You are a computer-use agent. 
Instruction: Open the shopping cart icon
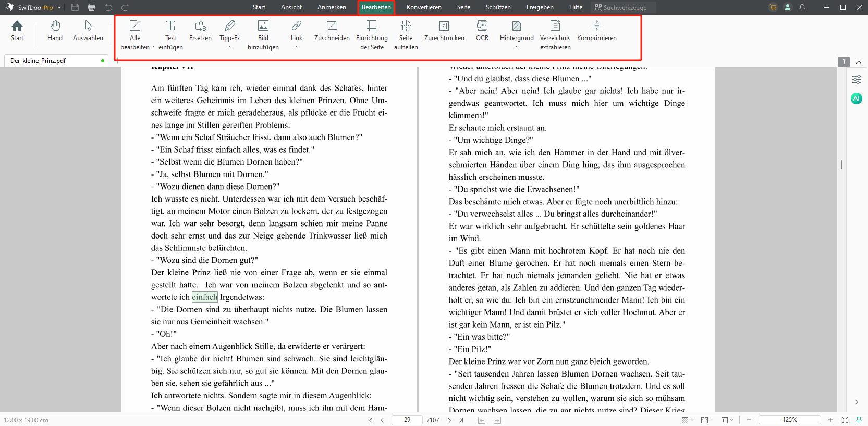773,7
